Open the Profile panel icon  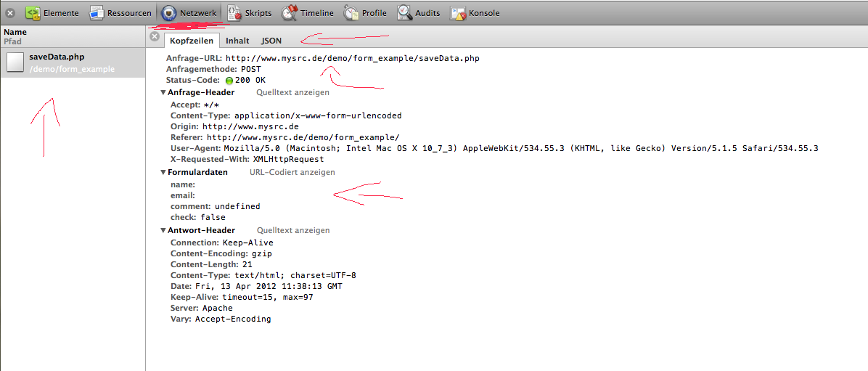click(x=351, y=13)
